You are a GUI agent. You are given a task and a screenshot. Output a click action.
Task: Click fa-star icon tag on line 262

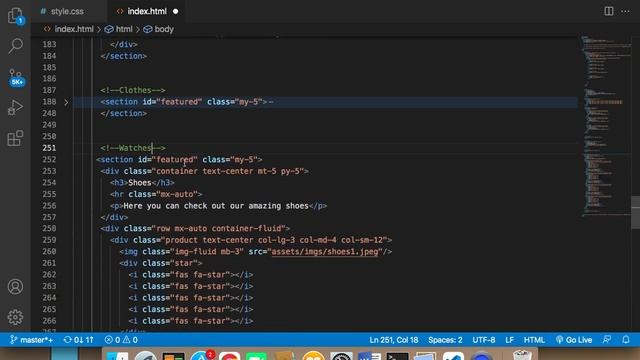pyautogui.click(x=191, y=275)
